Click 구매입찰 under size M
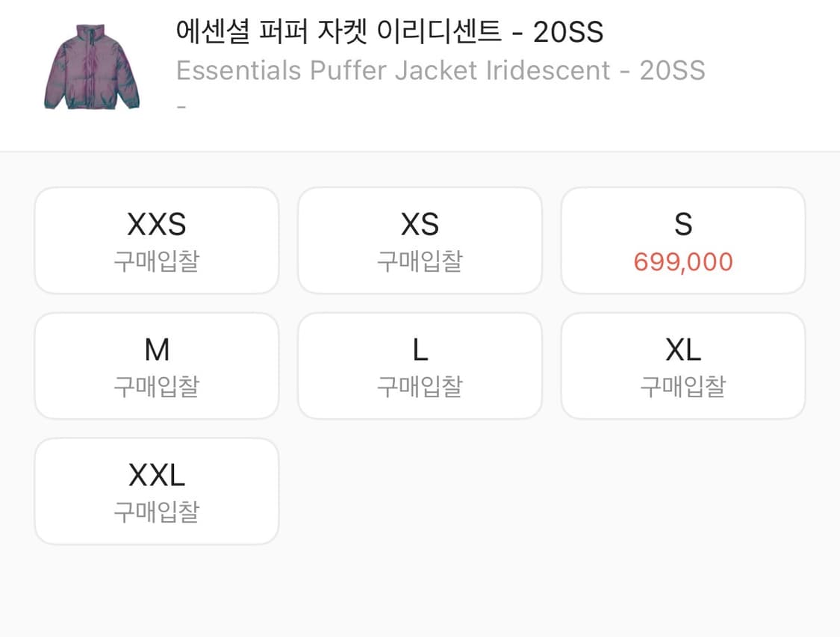 [156, 387]
